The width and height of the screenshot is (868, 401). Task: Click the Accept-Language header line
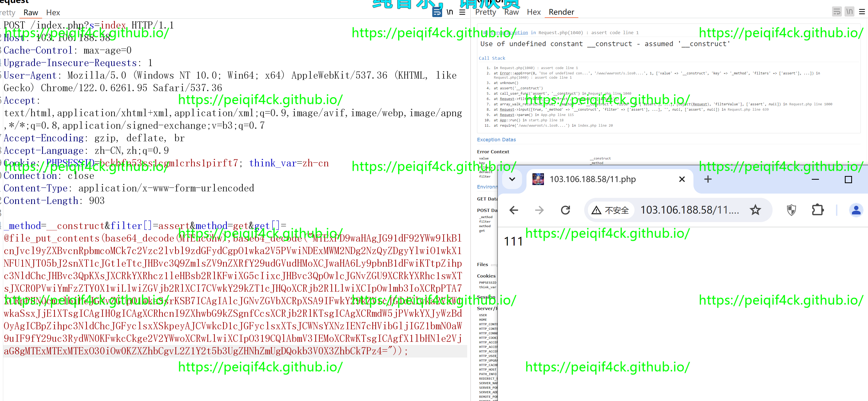tap(86, 151)
